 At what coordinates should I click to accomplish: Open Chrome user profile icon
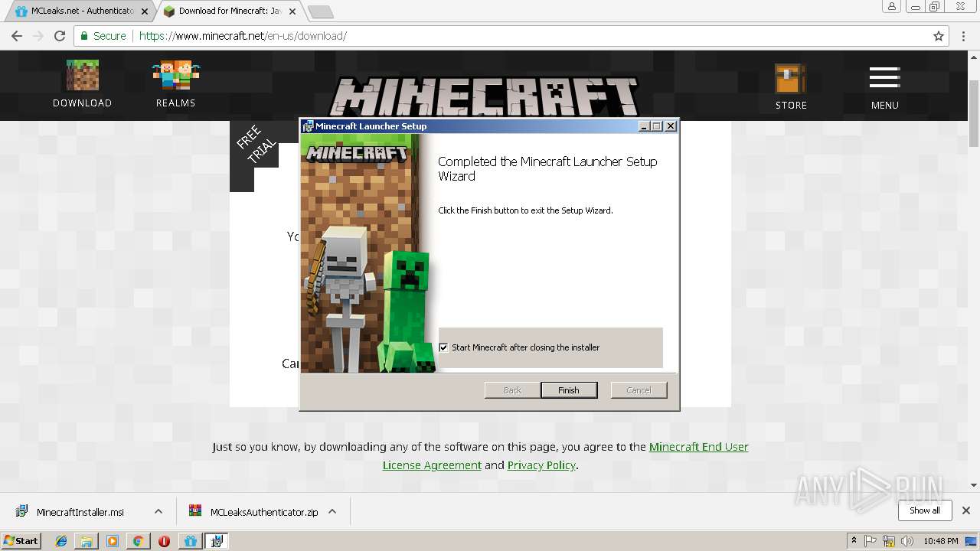892,6
